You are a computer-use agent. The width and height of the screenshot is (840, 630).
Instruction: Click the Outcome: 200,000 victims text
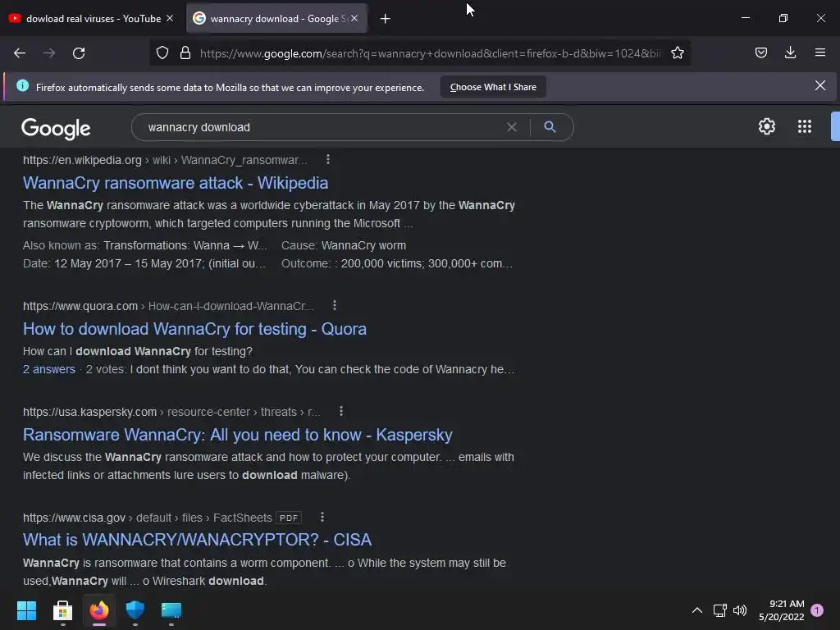[x=397, y=263]
